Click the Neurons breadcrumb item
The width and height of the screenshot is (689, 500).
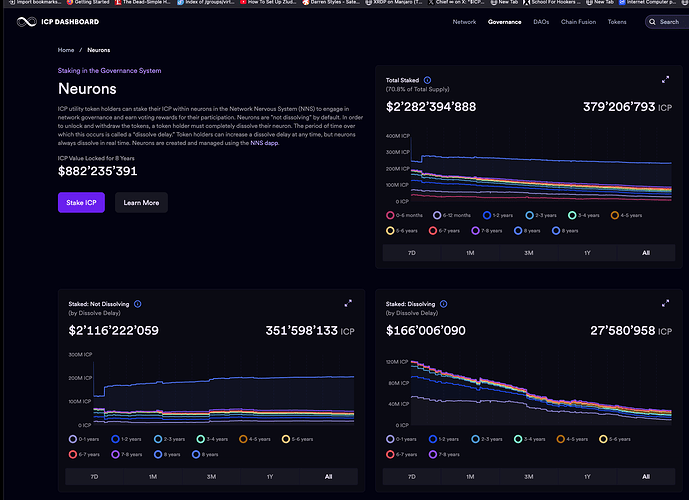point(98,50)
